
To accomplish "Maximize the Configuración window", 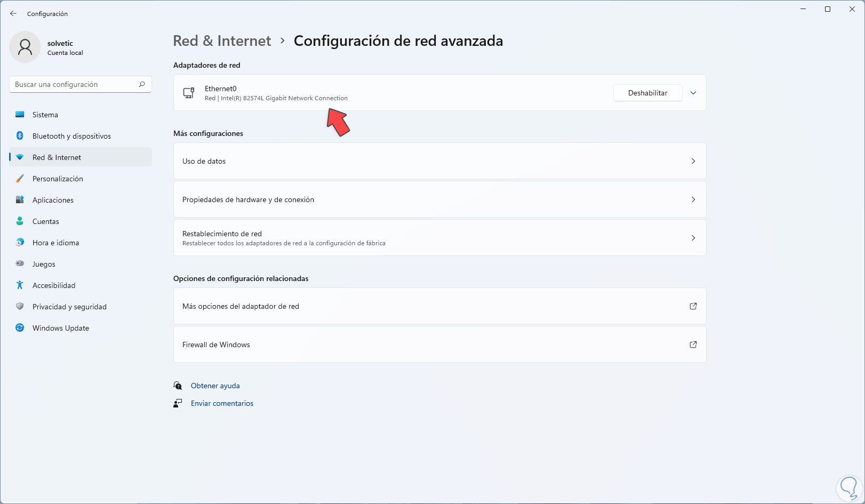I will pyautogui.click(x=828, y=9).
